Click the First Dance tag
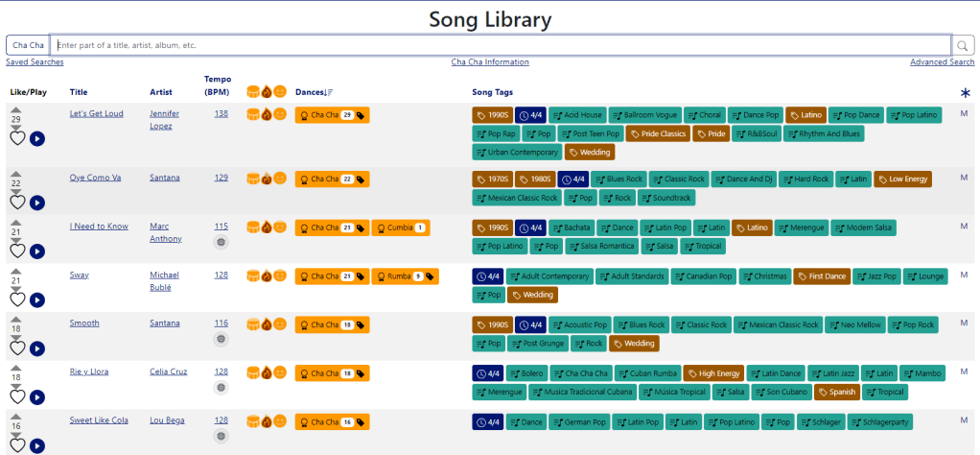Image resolution: width=980 pixels, height=455 pixels. [x=821, y=276]
